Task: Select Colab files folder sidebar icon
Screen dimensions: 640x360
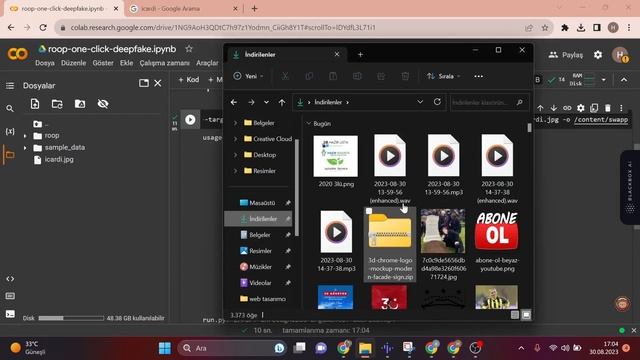Action: 10,155
